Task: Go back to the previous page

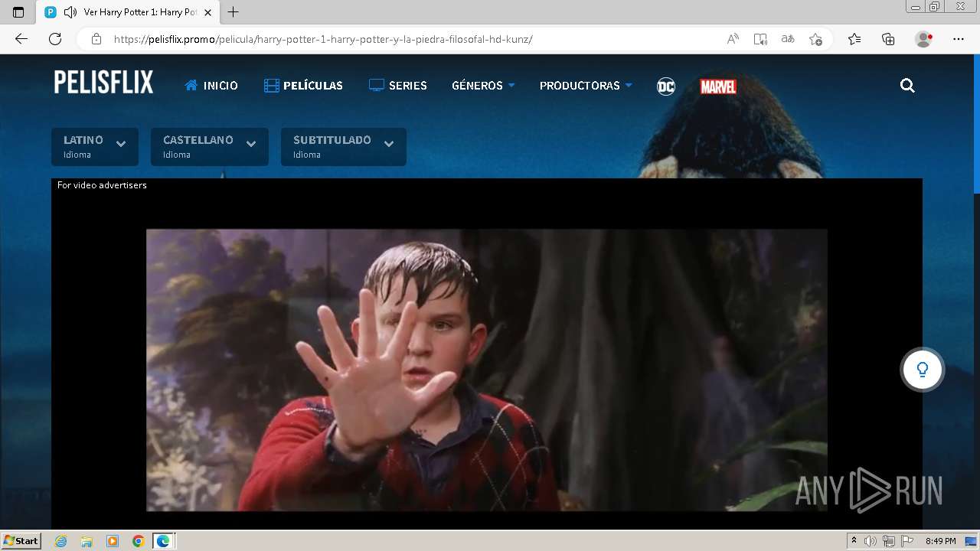Action: pyautogui.click(x=21, y=39)
